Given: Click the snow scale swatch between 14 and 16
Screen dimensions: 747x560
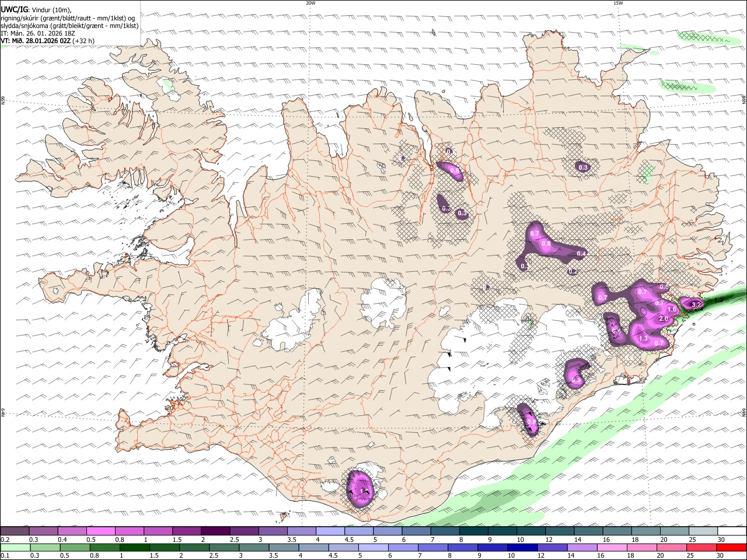Looking at the screenshot, I should [x=588, y=531].
